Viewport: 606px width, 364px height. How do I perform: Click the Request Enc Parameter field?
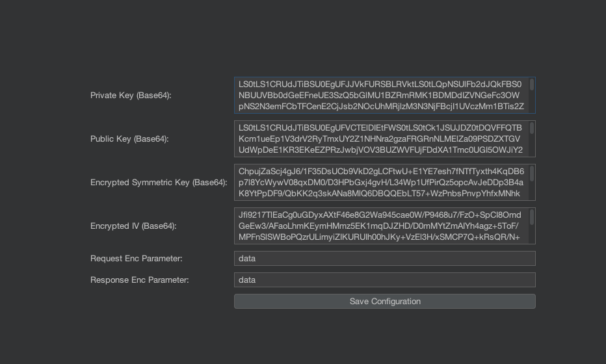point(384,259)
